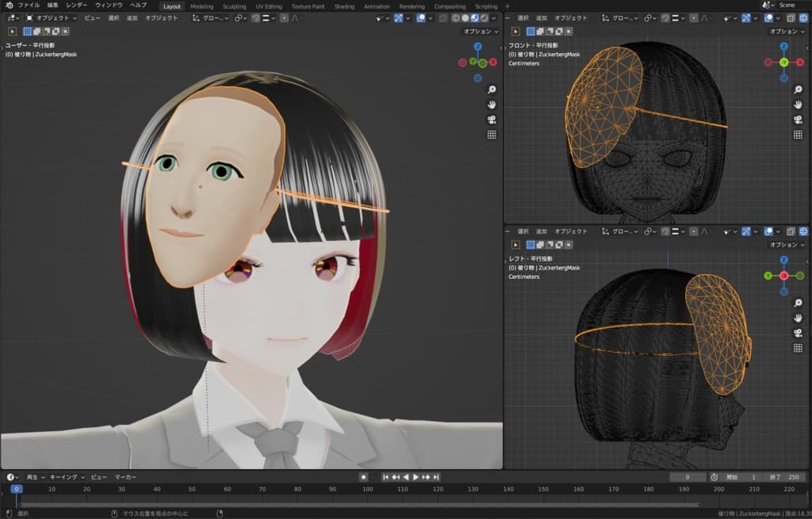The height and width of the screenshot is (519, 812).
Task: Toggle X-ray display in front view header
Action: (791, 17)
